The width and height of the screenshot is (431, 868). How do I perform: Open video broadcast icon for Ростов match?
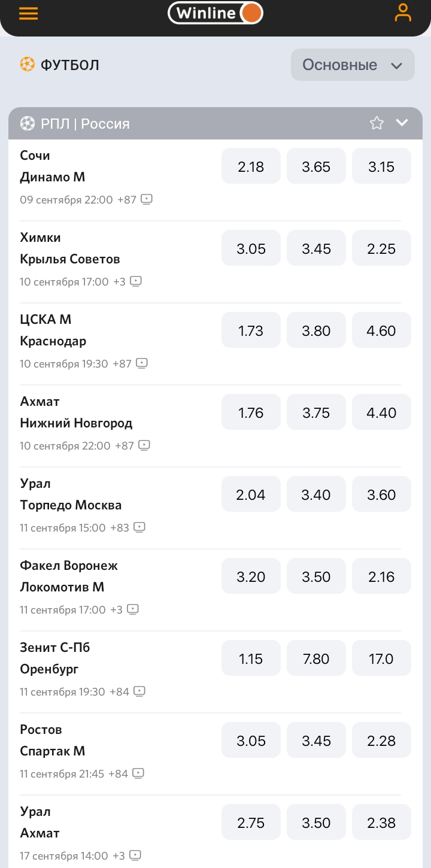coord(138,773)
